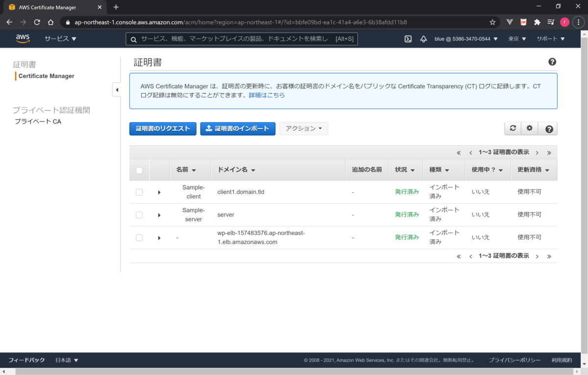
Task: Open the サービス menu dropdown
Action: (x=60, y=39)
